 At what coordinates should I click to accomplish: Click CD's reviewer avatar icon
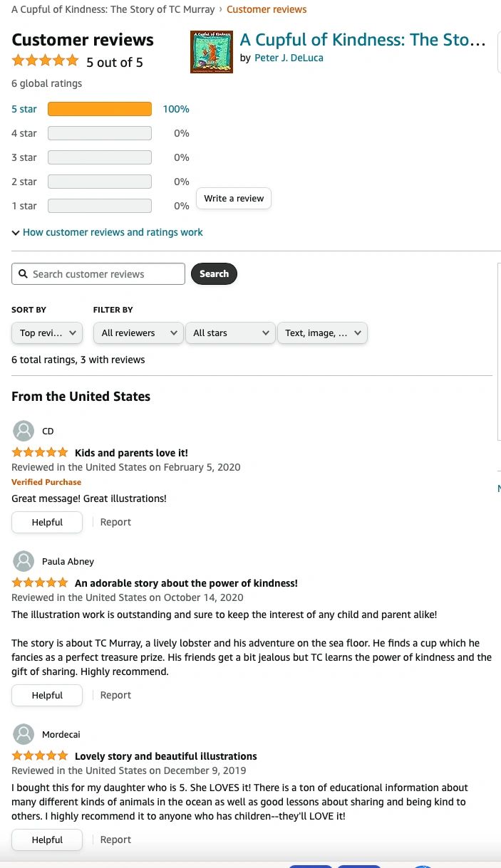pos(24,431)
